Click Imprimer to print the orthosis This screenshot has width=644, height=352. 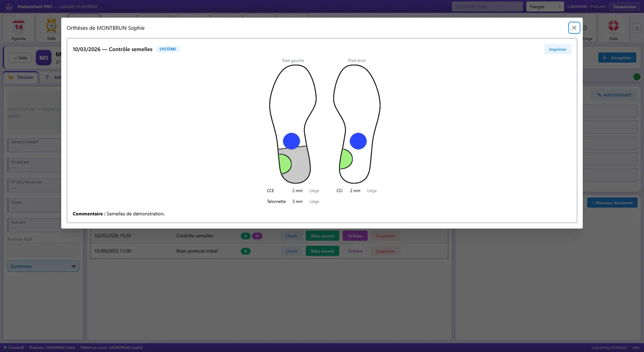point(557,49)
